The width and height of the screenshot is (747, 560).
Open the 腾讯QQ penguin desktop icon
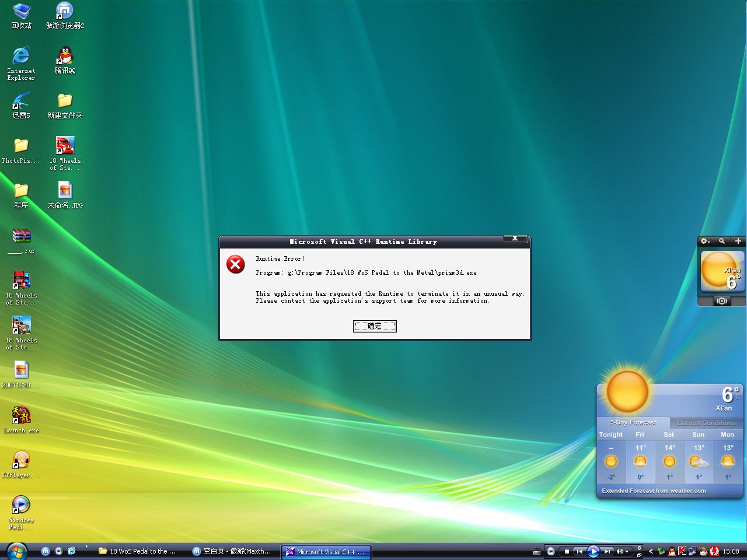pos(65,57)
